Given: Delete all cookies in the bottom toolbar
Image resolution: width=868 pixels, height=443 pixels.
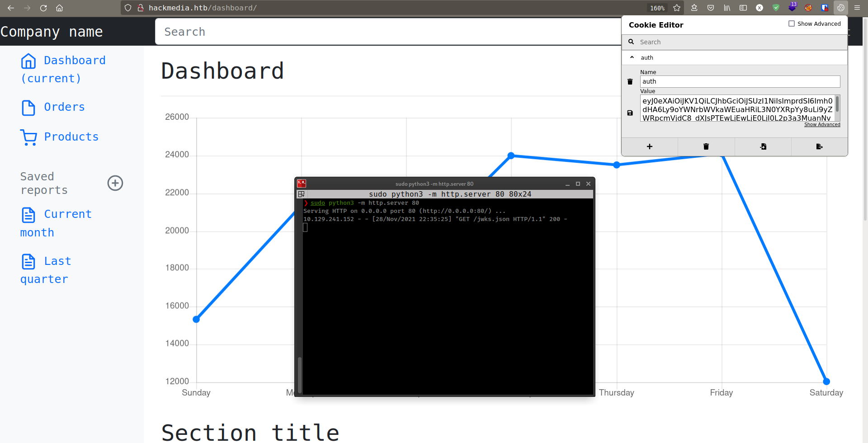Looking at the screenshot, I should [x=706, y=146].
